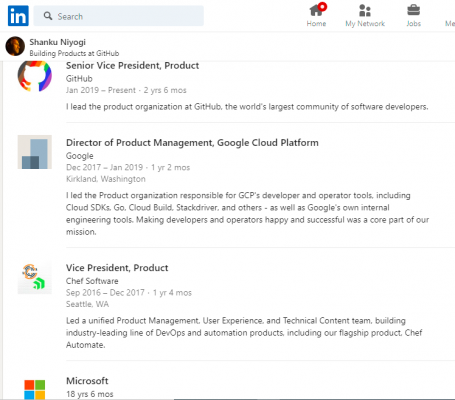
Task: Click the GitHub company logo
Action: 35,75
